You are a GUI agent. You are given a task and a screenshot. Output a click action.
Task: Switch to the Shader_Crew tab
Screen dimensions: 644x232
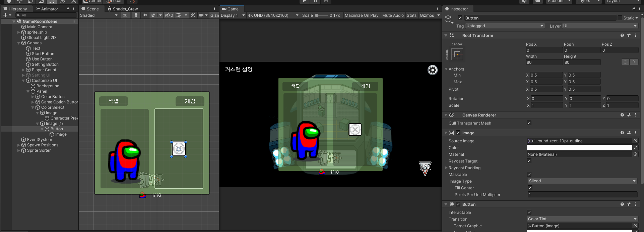click(123, 9)
